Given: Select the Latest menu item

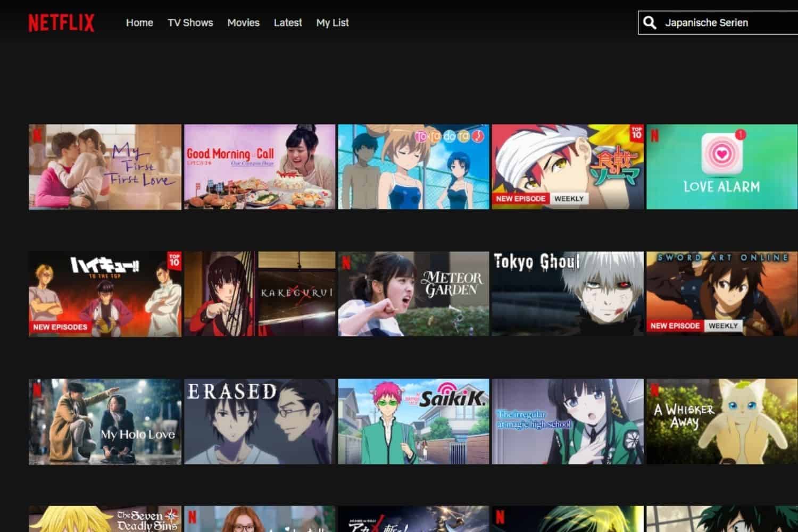Looking at the screenshot, I should click(x=288, y=23).
